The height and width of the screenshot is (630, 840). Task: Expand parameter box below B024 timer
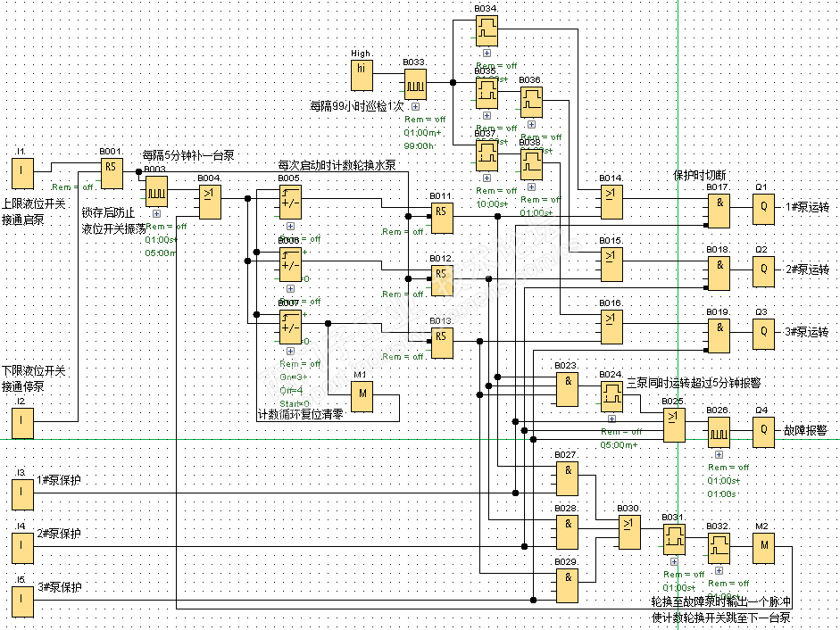coord(611,419)
